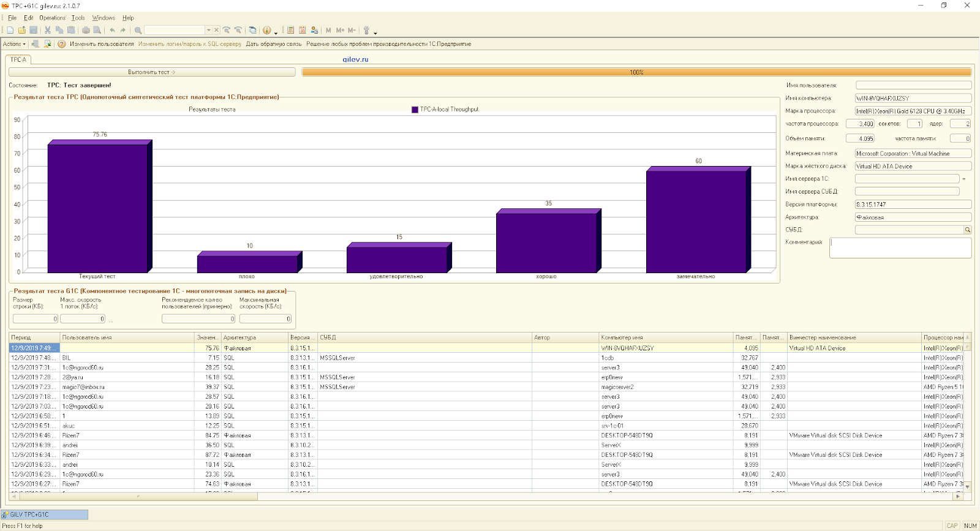Click the magnifier in the СУБД field
Viewport: 980px width, 531px height.
pos(968,230)
